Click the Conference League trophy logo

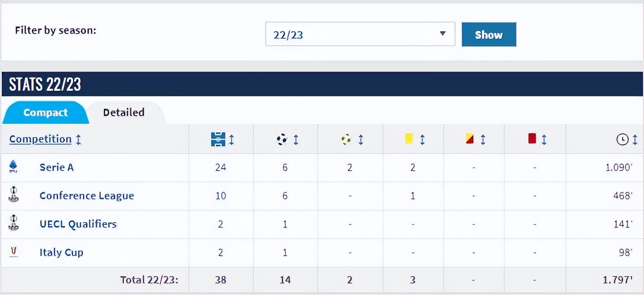tap(13, 195)
